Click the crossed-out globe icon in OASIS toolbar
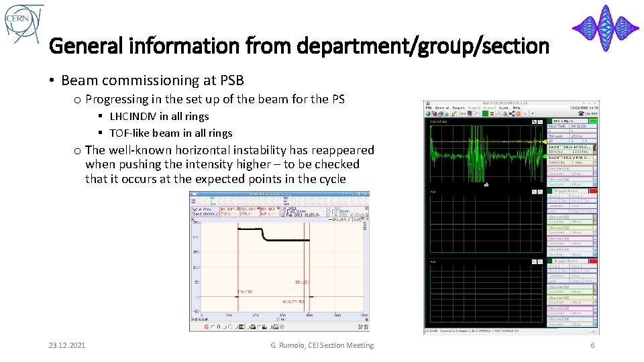 pyautogui.click(x=435, y=114)
